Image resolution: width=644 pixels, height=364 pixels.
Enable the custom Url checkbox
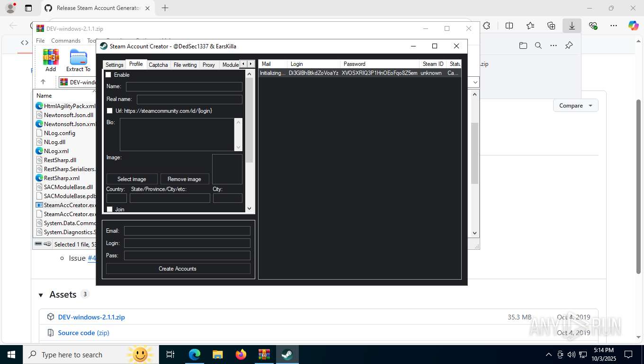(110, 111)
